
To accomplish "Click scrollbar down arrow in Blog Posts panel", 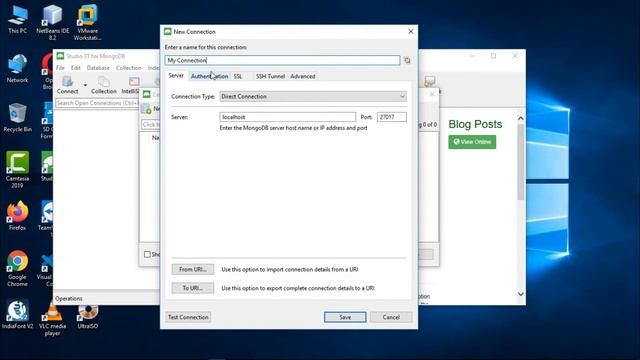I will click(x=521, y=294).
